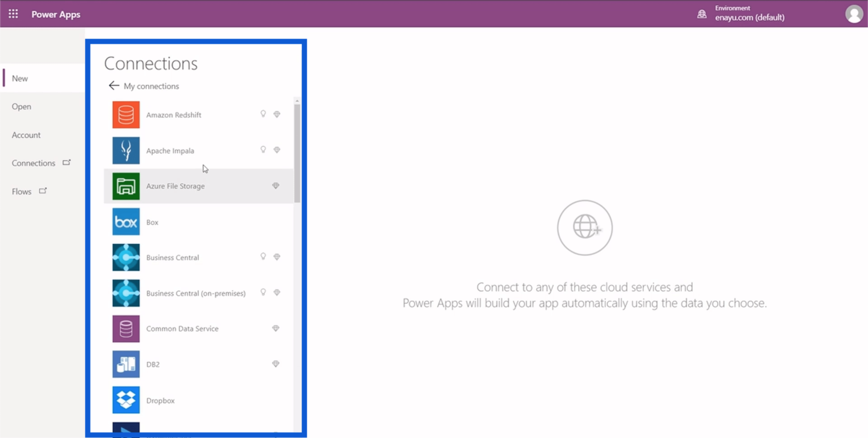Click the DB2 connector icon
Viewport: 868px width, 438px height.
(126, 364)
